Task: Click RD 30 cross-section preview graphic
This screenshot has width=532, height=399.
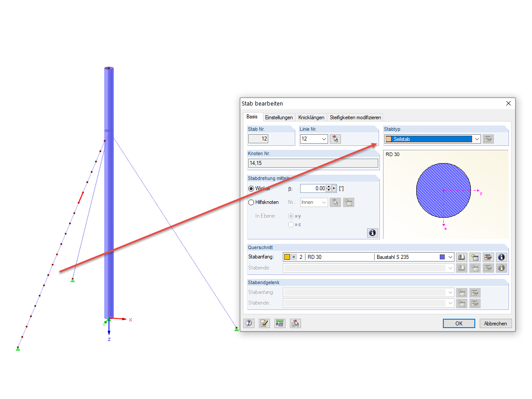Action: coord(443,190)
